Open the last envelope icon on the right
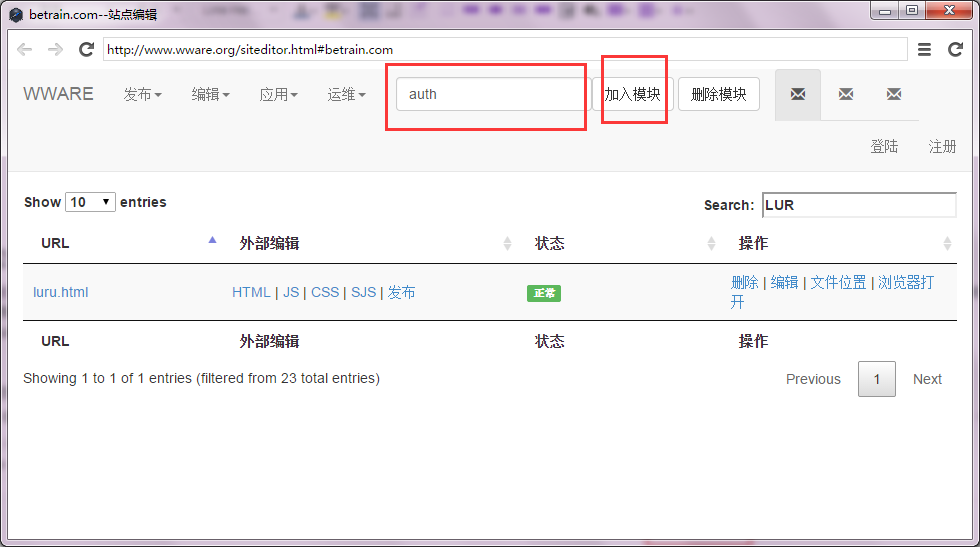This screenshot has width=980, height=547. (894, 94)
